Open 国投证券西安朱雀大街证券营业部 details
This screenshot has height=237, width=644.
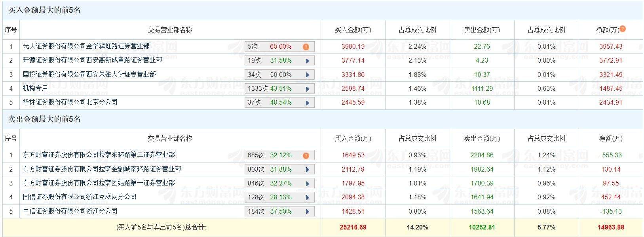click(x=89, y=74)
